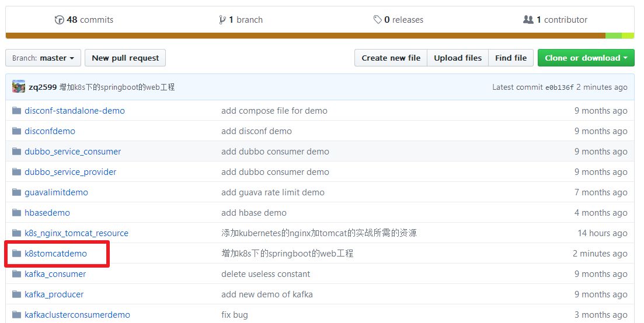View the 1 contributor page
This screenshot has width=644, height=323.
click(x=555, y=20)
